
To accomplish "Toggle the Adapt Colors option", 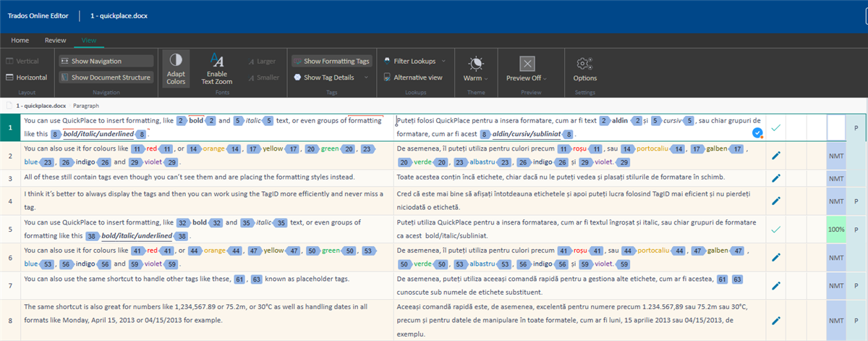I will click(175, 69).
